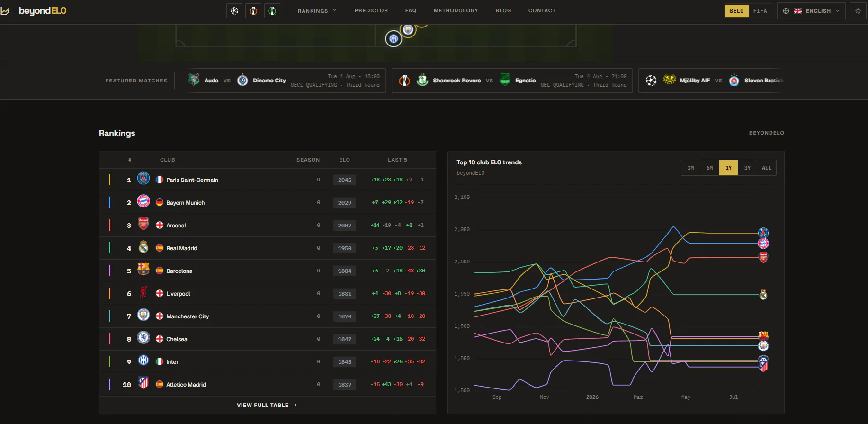Screen dimensions: 868x424
Task: Switch rating system to BELO
Action: click(737, 11)
